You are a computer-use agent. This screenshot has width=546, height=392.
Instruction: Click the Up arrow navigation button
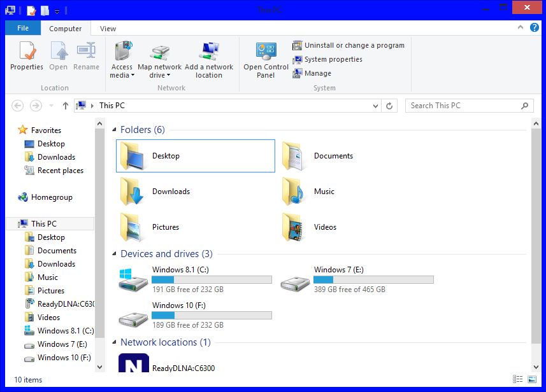pyautogui.click(x=65, y=106)
